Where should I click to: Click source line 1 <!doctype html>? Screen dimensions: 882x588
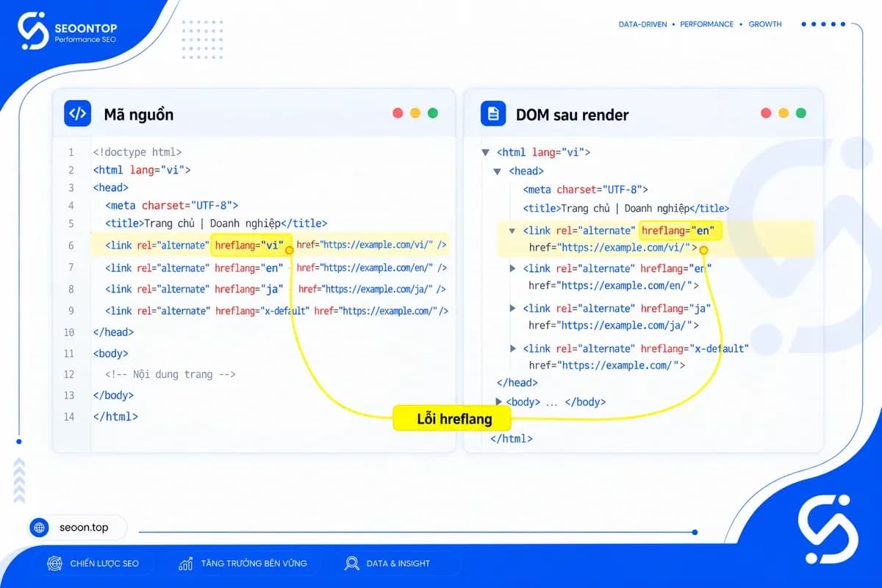(x=137, y=153)
